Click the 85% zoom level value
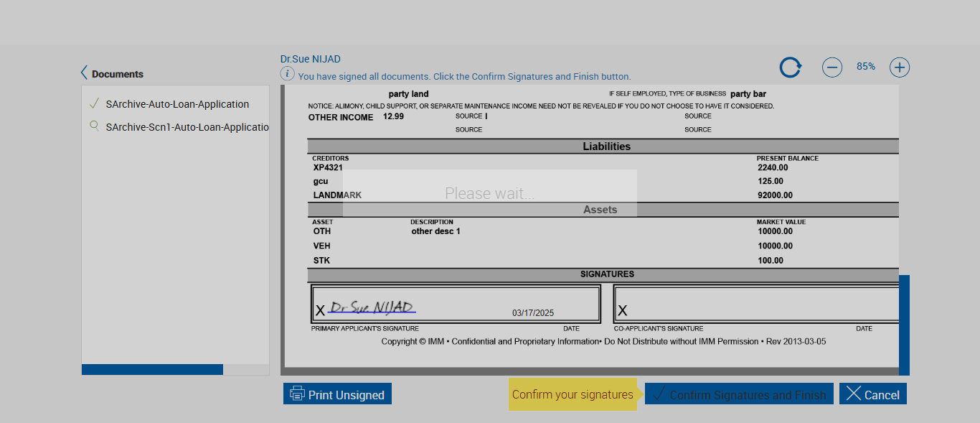The height and width of the screenshot is (423, 980). [866, 66]
